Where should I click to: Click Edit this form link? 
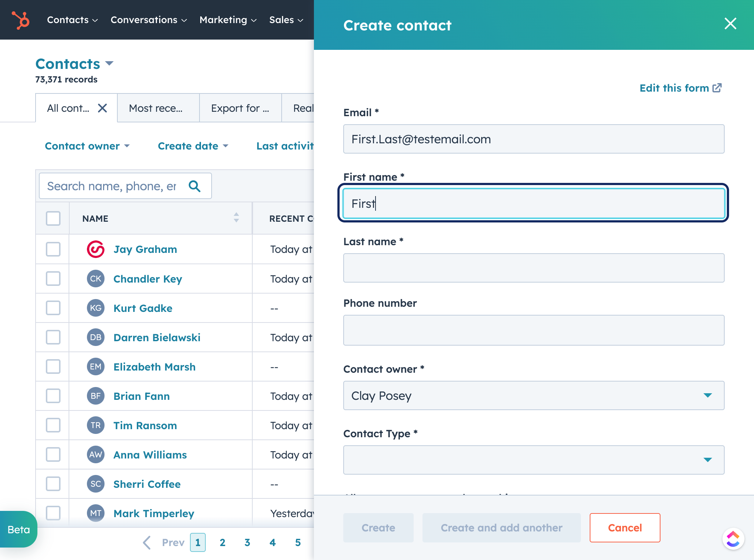click(x=681, y=88)
